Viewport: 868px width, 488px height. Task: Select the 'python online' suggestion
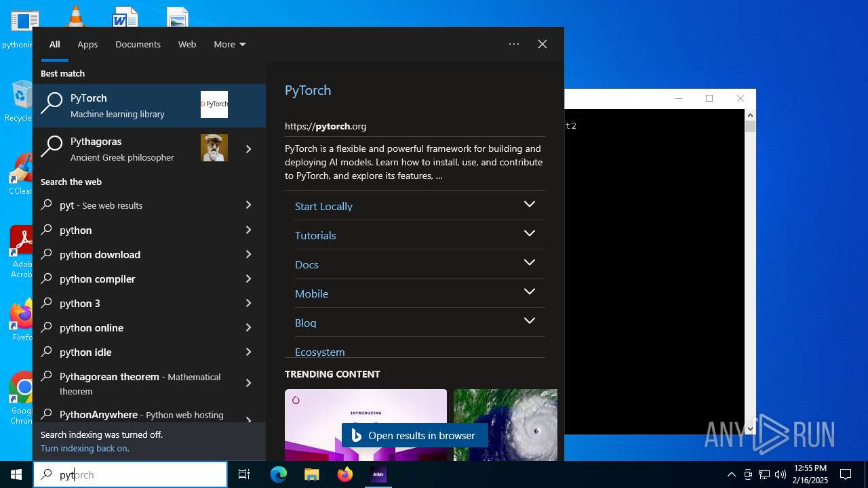point(149,327)
